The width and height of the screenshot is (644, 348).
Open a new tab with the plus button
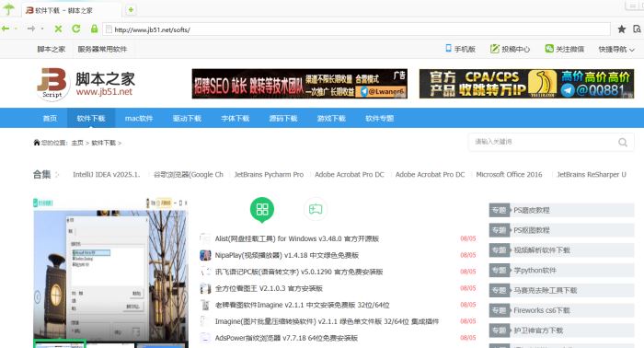(x=131, y=9)
